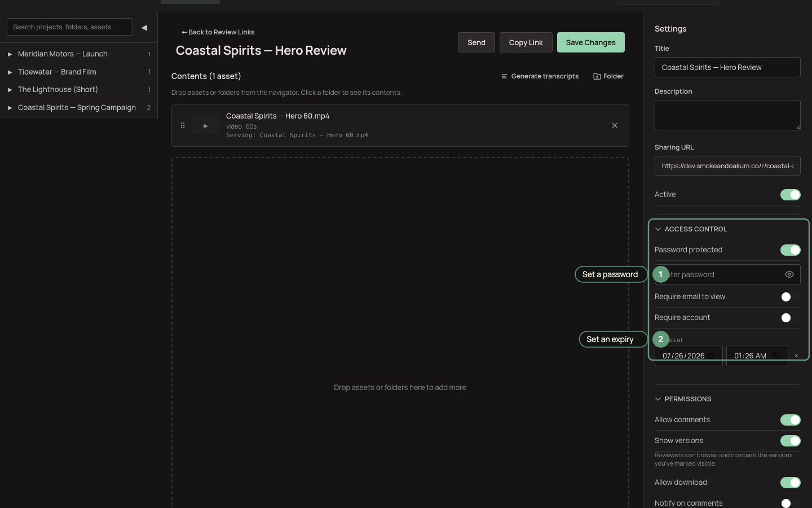Toggle Password protected off

coord(791,250)
